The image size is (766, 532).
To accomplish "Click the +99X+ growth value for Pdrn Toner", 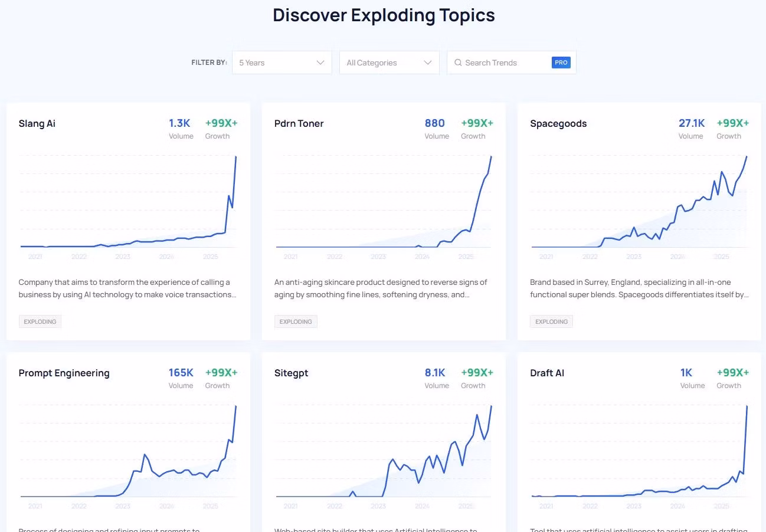I will click(x=477, y=123).
